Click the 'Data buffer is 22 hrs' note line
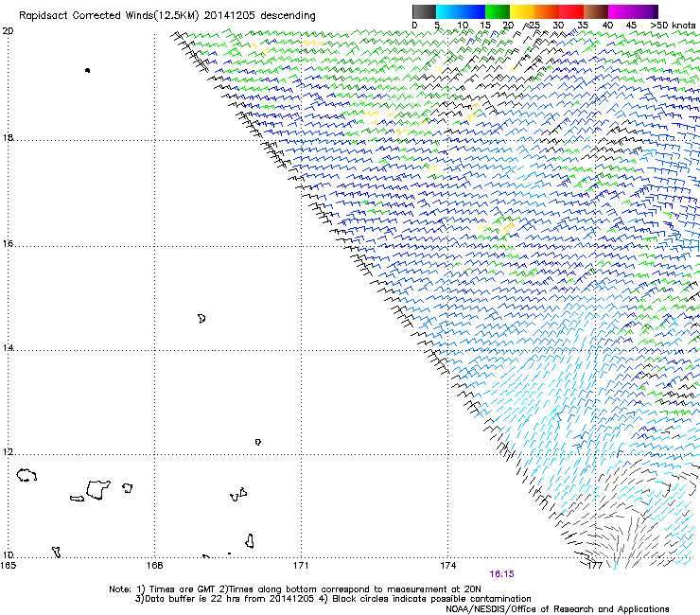This screenshot has height=615, width=700. 333,599
